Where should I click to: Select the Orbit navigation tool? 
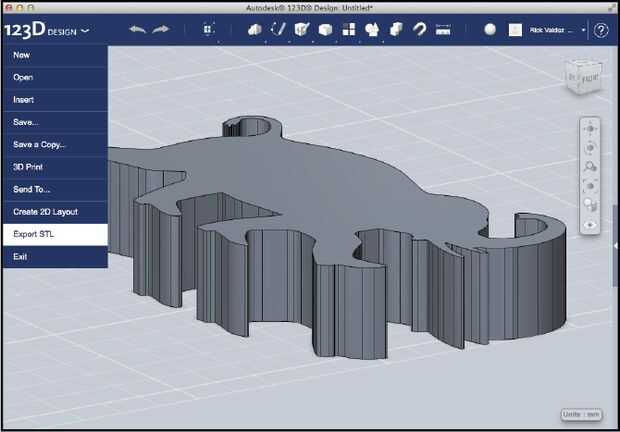pyautogui.click(x=590, y=148)
